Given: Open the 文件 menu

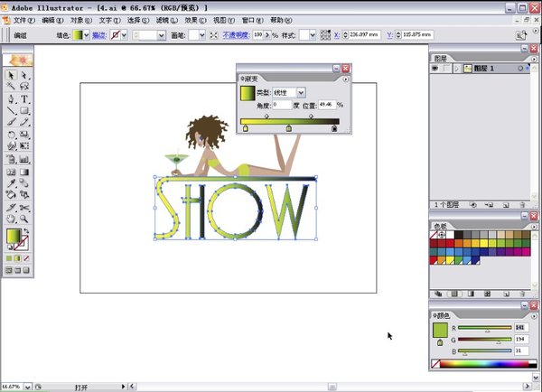Looking at the screenshot, I should pyautogui.click(x=23, y=21).
